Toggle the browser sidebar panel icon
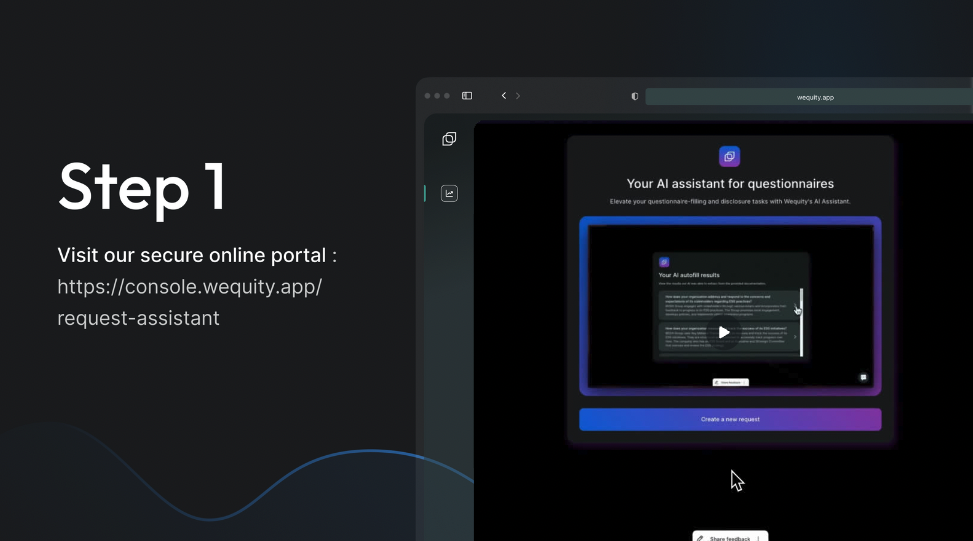Image resolution: width=973 pixels, height=541 pixels. 467,96
